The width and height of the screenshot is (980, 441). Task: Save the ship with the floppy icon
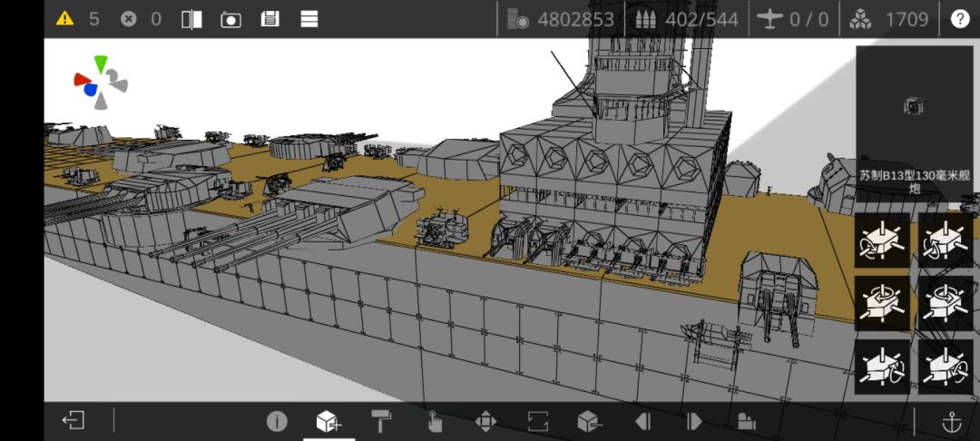tap(270, 19)
